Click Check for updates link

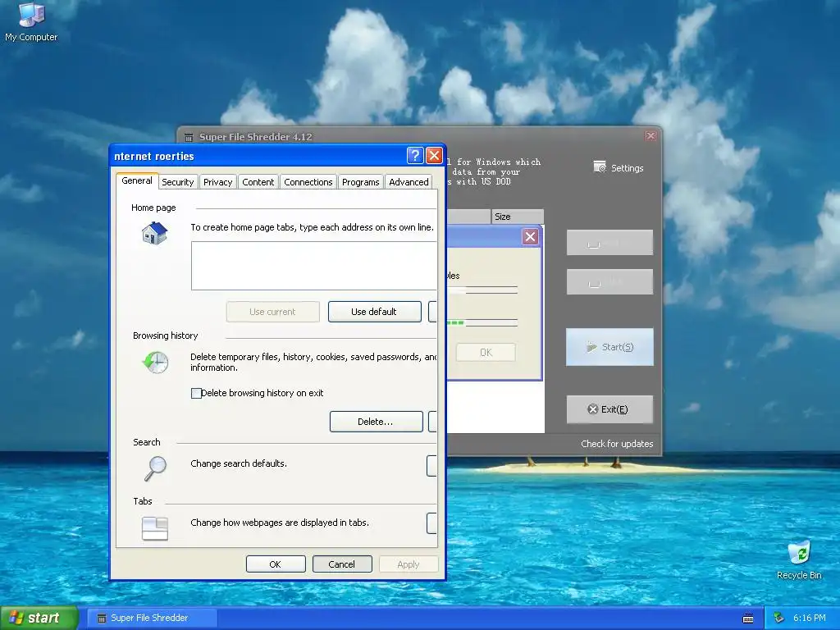click(617, 444)
